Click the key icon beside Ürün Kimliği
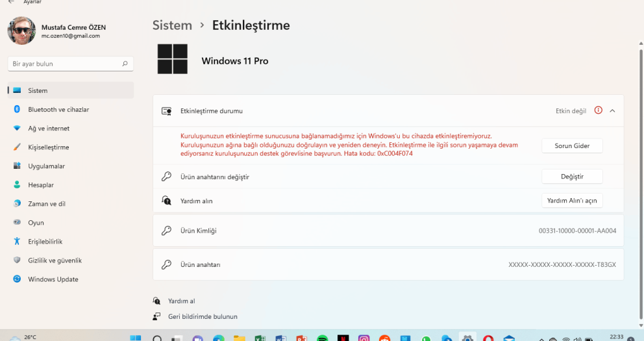 166,231
